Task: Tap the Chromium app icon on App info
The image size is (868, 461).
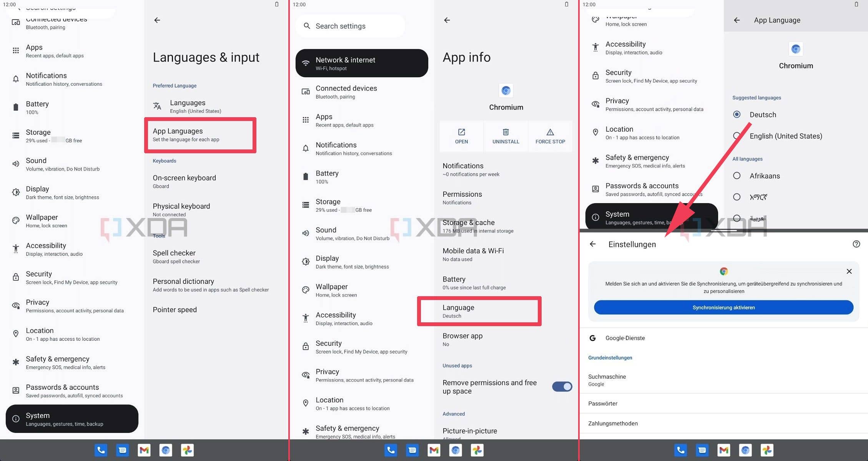Action: point(506,91)
